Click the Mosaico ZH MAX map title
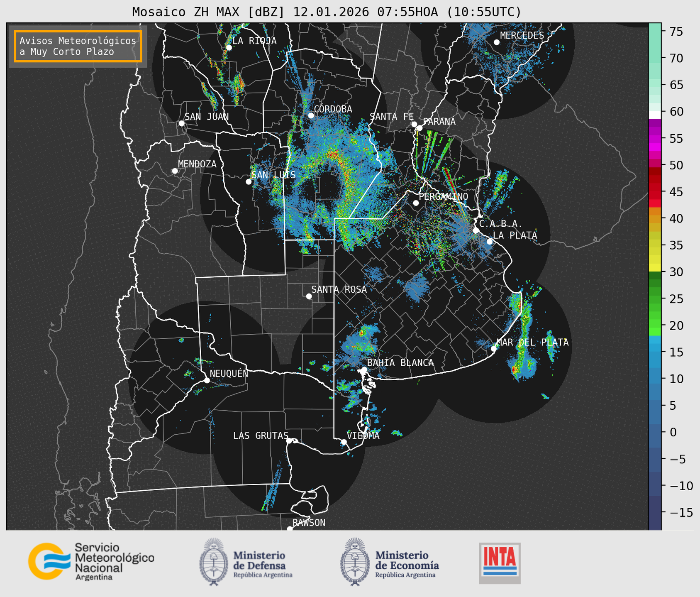The height and width of the screenshot is (597, 700). point(327,12)
